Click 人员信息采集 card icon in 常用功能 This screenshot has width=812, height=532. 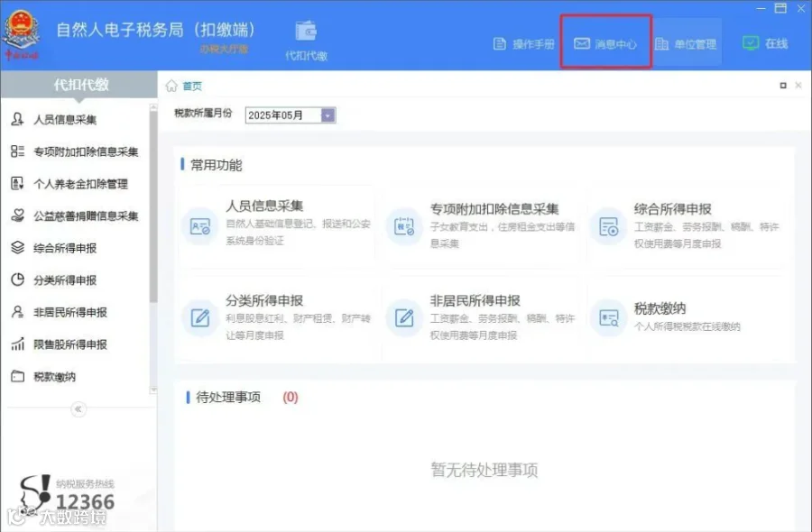[200, 226]
